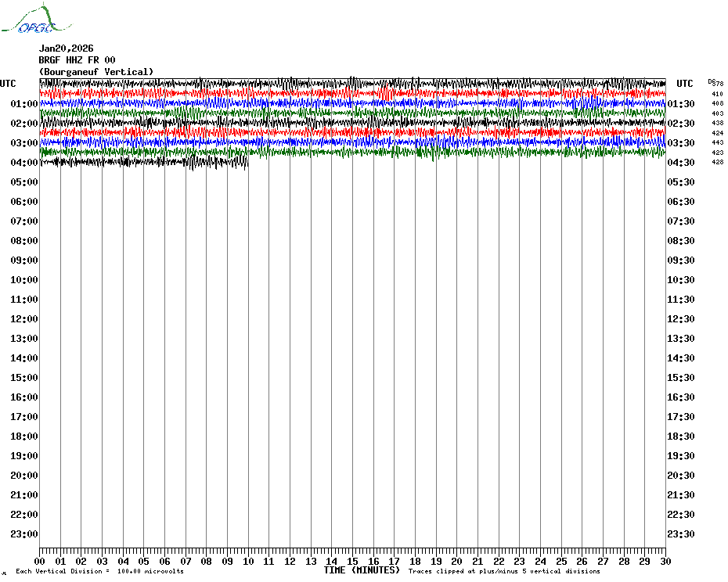Click the amplitude value 438
Image resolution: width=728 pixels, height=582 pixels.
tap(717, 123)
